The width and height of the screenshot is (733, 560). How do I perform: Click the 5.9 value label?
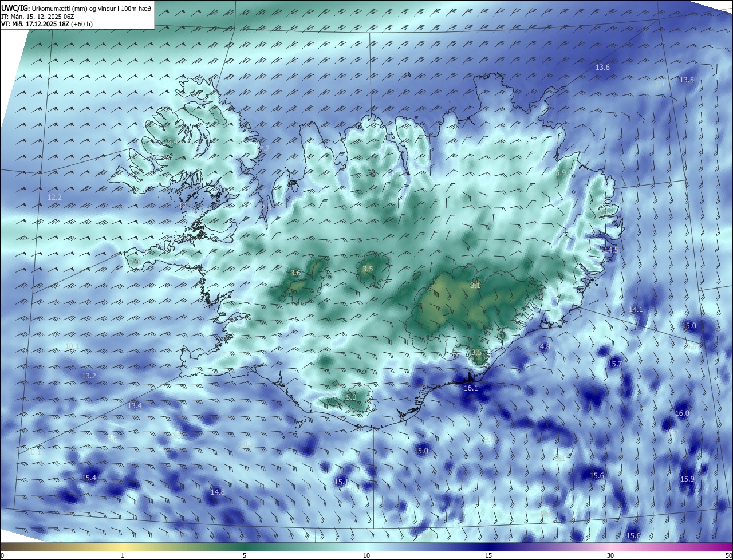(x=561, y=172)
